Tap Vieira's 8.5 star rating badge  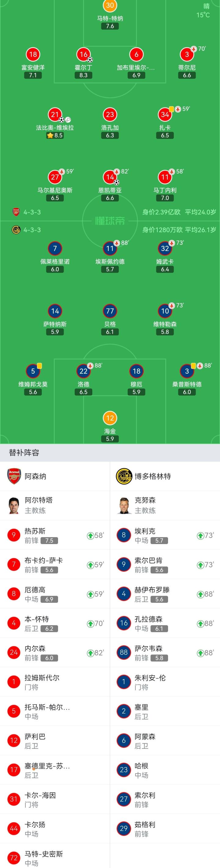point(55,135)
